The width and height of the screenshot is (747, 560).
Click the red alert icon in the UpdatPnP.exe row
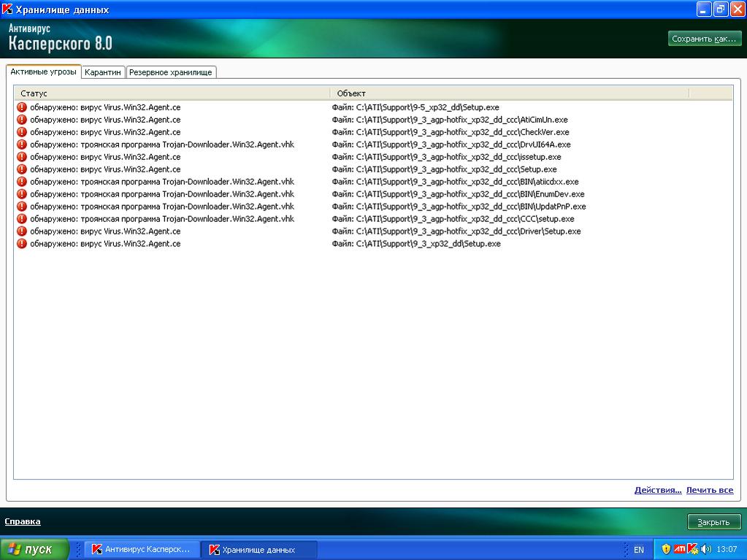pos(22,206)
